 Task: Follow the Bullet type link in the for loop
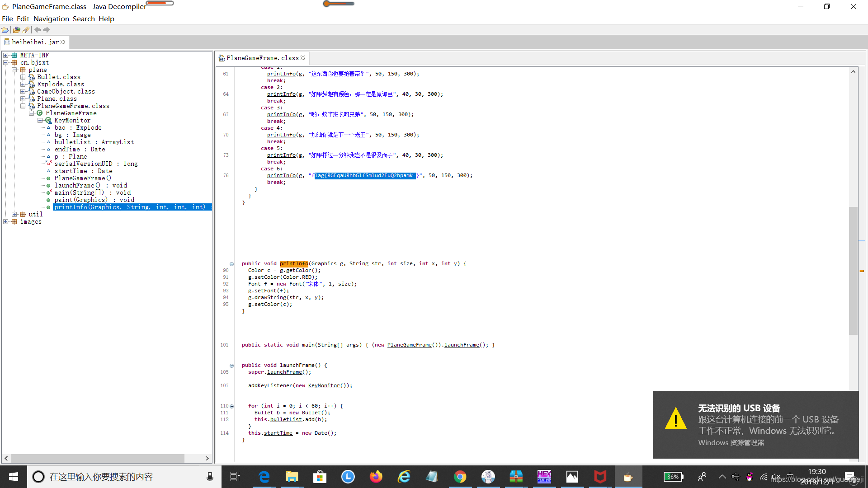click(264, 413)
